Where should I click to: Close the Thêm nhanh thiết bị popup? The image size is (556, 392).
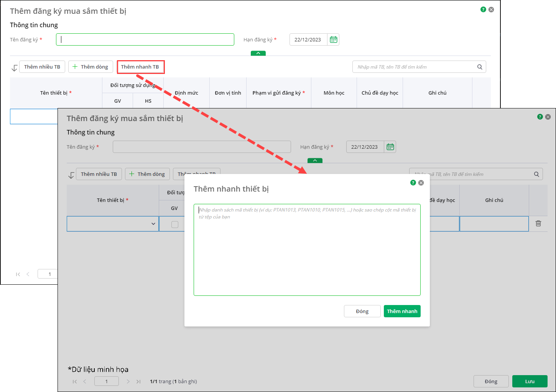[x=421, y=183]
